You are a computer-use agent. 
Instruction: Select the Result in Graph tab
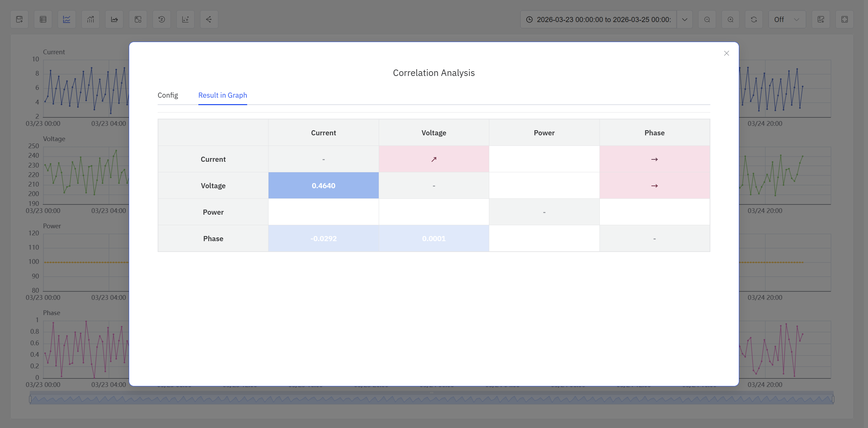pyautogui.click(x=222, y=95)
